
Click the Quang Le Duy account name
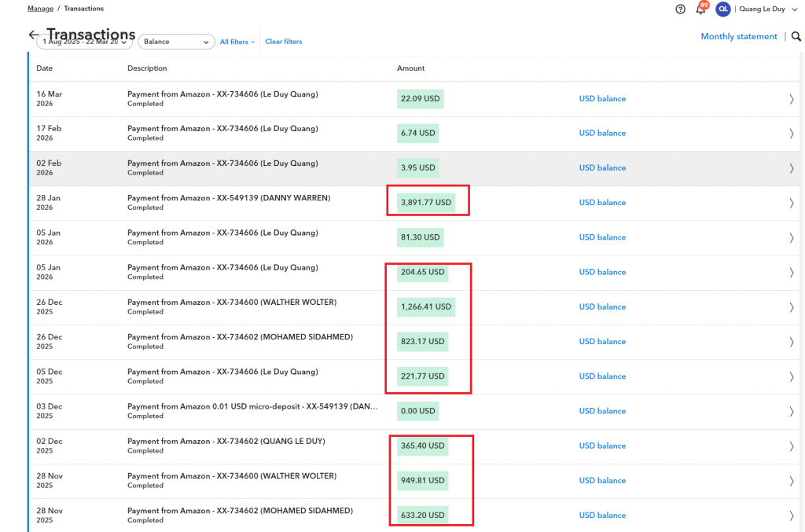point(761,9)
